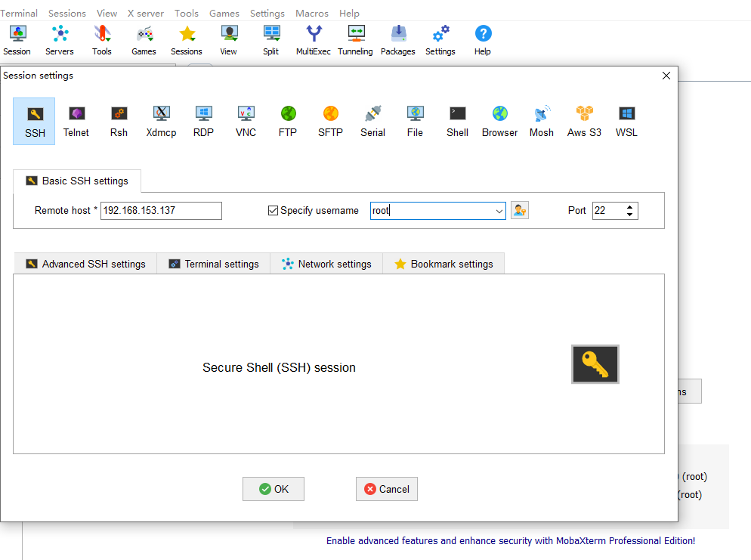Open View menu in menu bar
751x560 pixels.
107,14
